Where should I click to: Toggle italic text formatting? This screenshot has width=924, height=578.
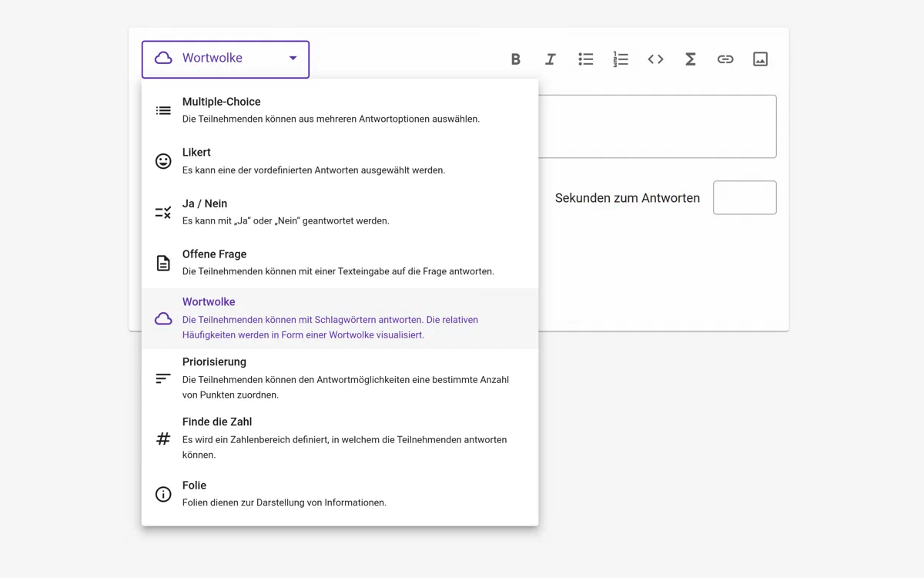coord(550,59)
